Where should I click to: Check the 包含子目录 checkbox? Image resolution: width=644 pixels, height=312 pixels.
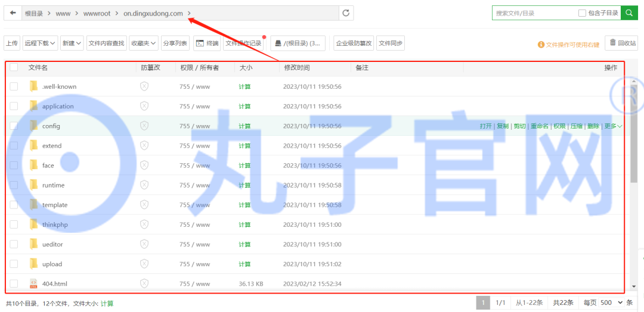coord(582,13)
